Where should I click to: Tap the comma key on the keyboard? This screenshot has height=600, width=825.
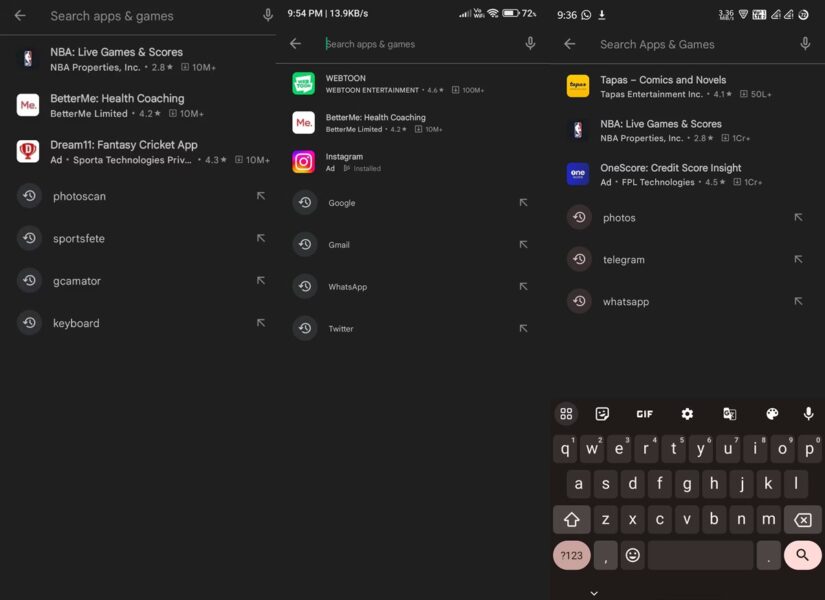coord(606,555)
